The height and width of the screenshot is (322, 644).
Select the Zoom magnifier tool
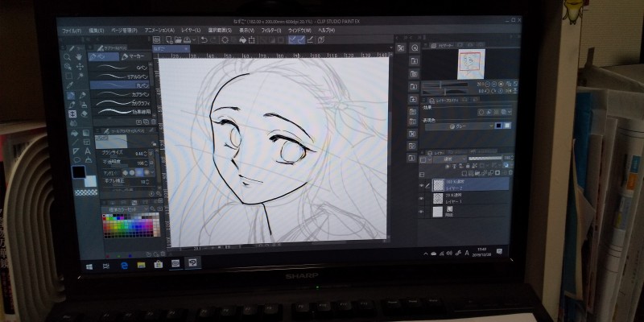tap(67, 57)
